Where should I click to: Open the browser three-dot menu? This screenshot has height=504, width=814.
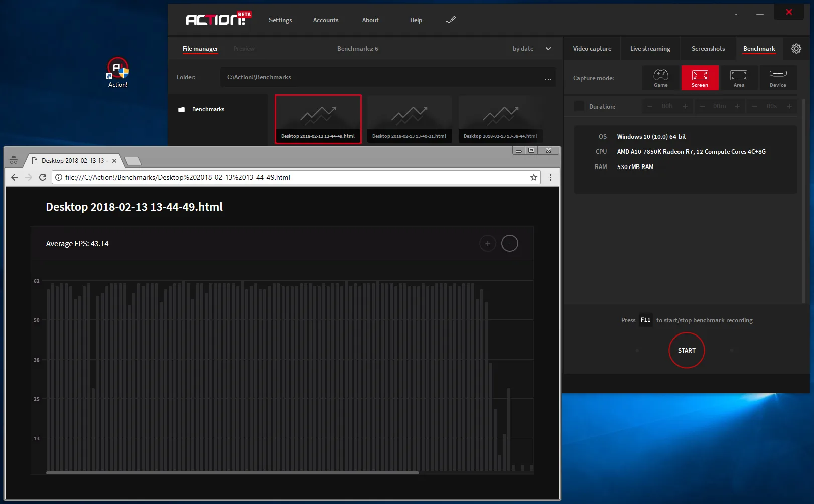[550, 177]
